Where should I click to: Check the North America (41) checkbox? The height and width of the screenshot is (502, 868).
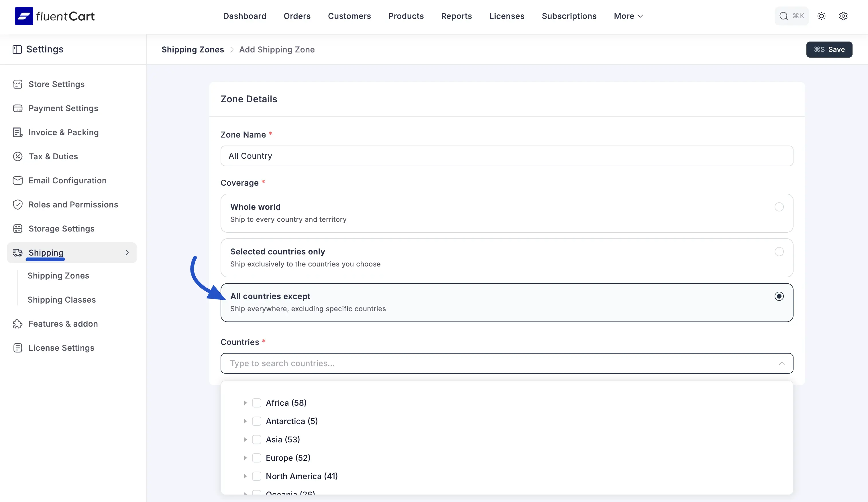[257, 476]
